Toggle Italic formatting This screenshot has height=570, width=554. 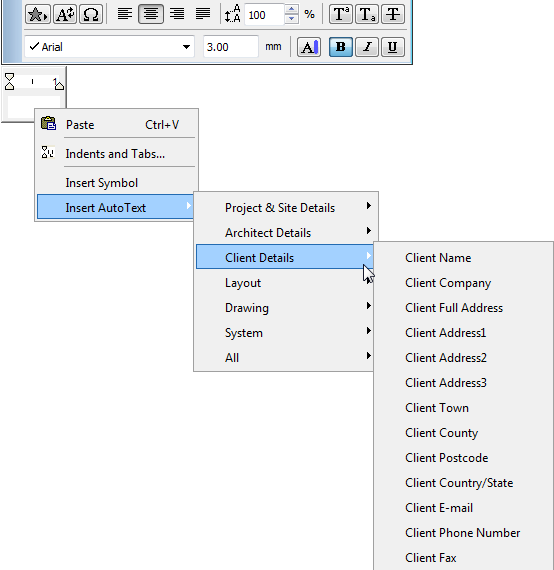367,47
